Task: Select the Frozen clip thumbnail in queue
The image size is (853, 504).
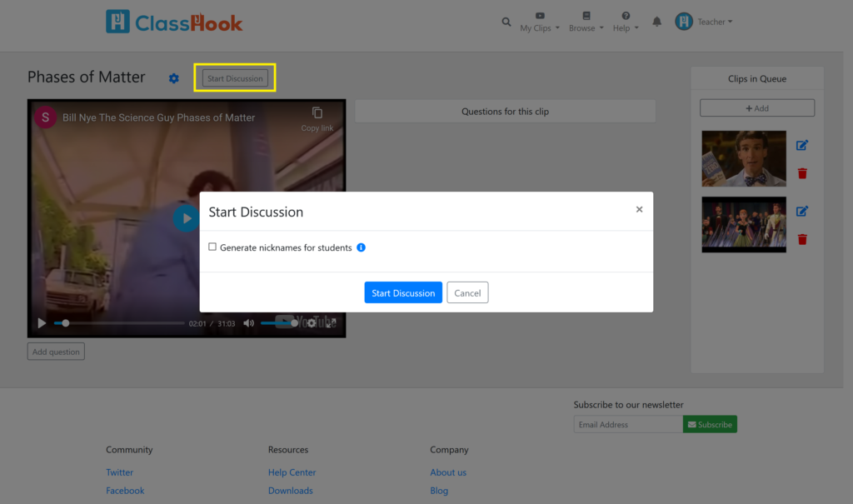Action: tap(744, 224)
